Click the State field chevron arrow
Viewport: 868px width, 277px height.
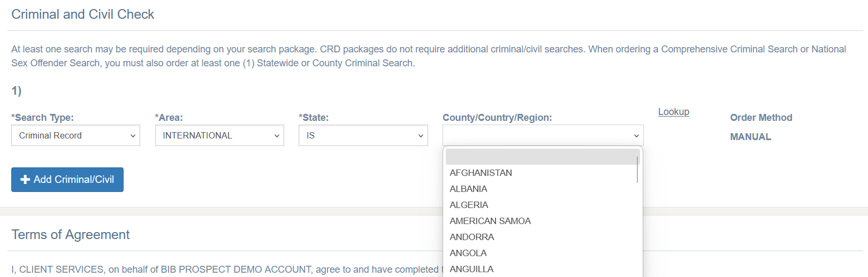(x=421, y=136)
